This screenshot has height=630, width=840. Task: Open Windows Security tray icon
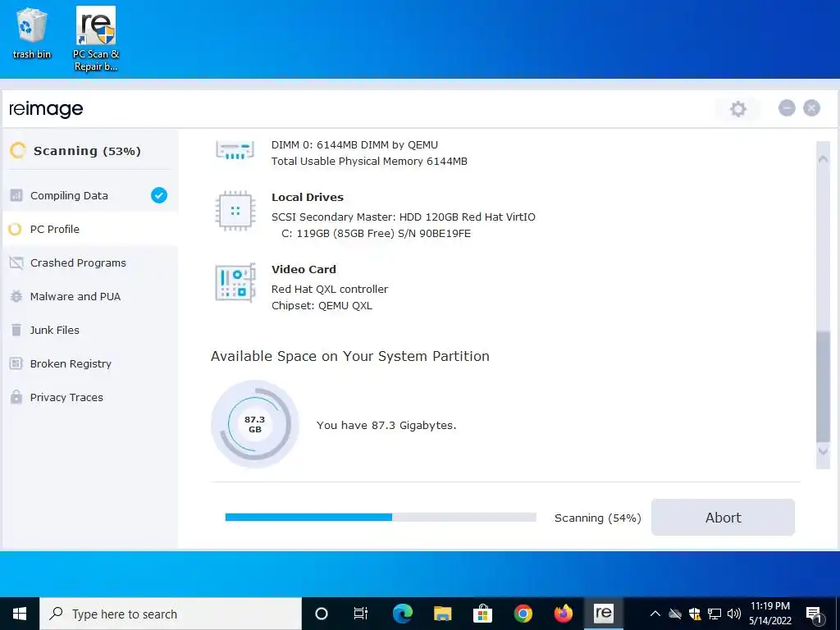[695, 614]
